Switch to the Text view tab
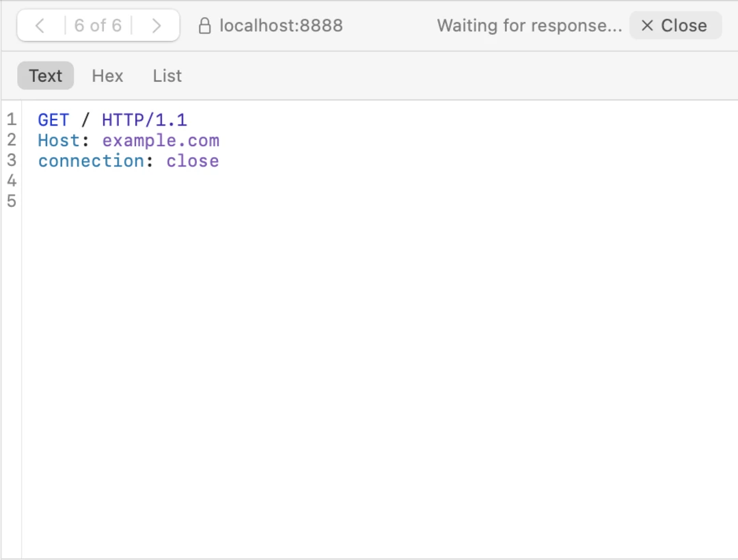The image size is (738, 560). (45, 76)
